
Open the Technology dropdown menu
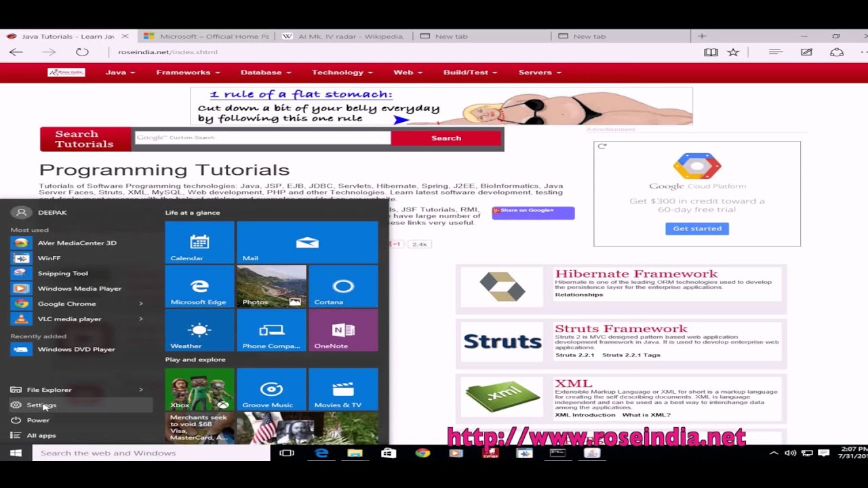342,73
